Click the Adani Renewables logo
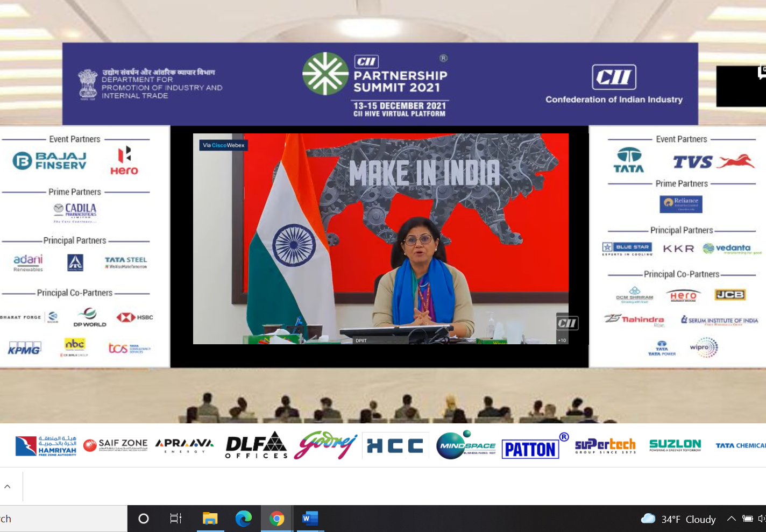Viewport: 766px width, 532px height. [x=28, y=263]
